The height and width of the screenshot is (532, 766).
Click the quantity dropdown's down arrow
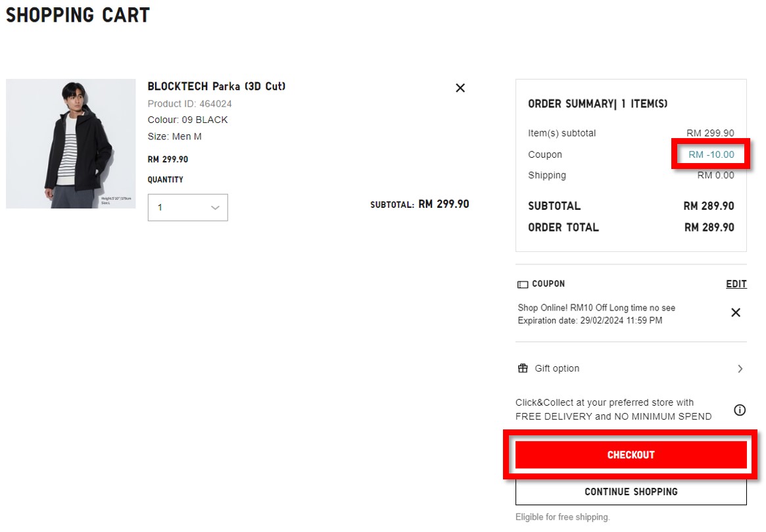215,208
